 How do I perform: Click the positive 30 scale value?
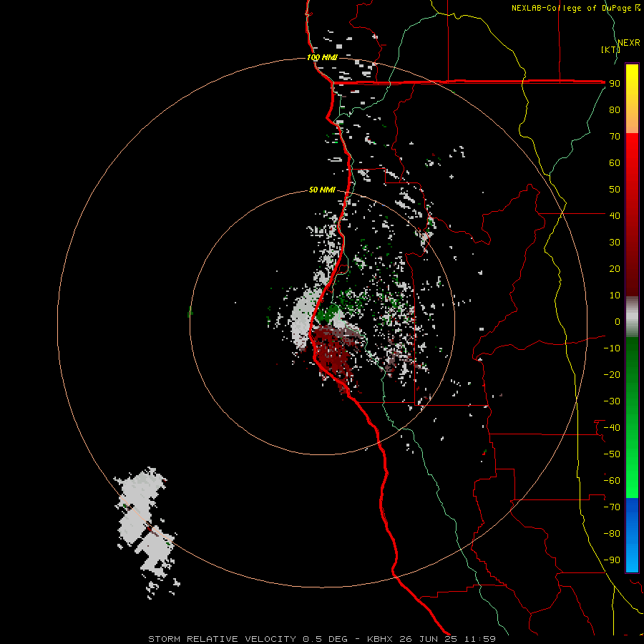[x=615, y=243]
